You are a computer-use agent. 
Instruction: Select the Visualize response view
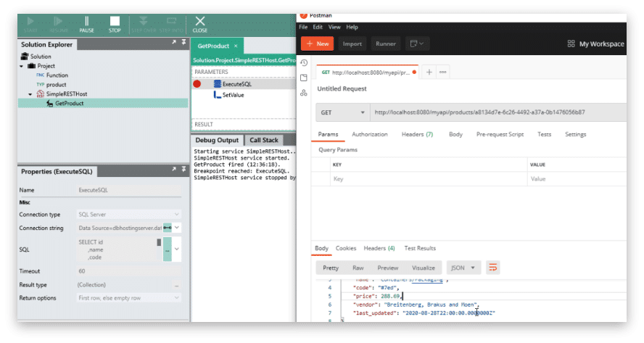(424, 268)
